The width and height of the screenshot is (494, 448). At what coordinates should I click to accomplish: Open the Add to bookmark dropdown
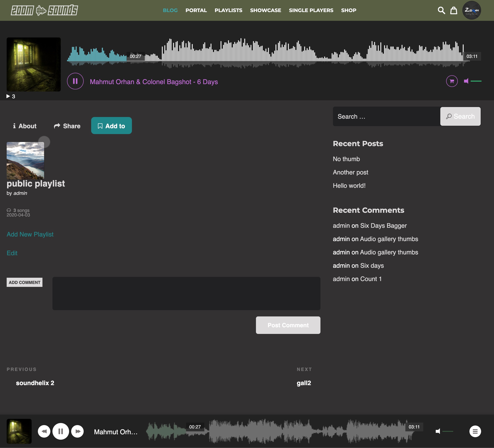tap(111, 126)
